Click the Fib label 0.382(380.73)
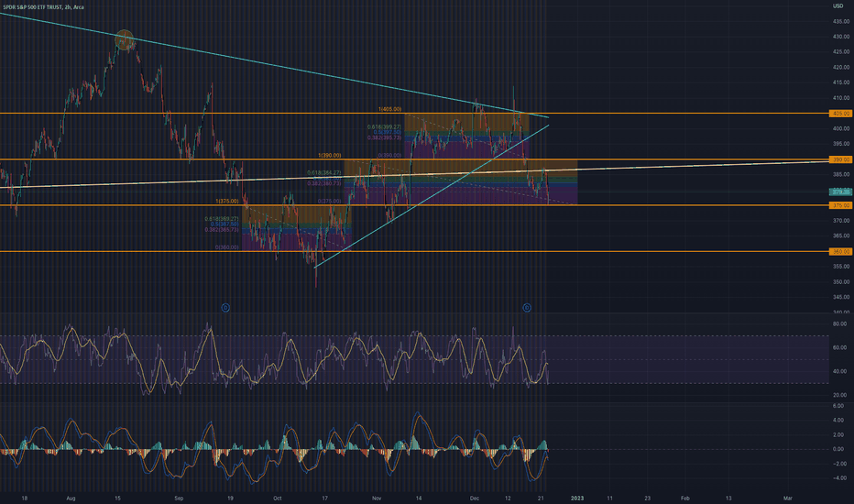The height and width of the screenshot is (504, 854). pos(324,183)
